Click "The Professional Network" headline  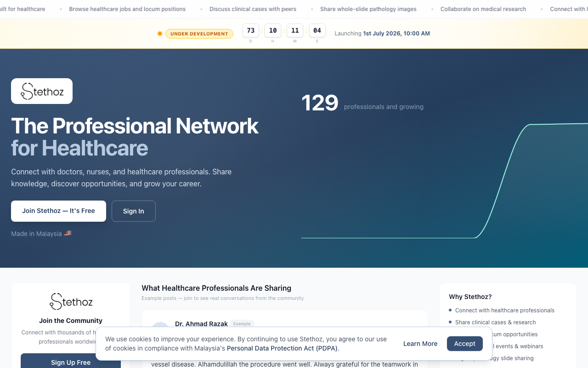pyautogui.click(x=135, y=126)
